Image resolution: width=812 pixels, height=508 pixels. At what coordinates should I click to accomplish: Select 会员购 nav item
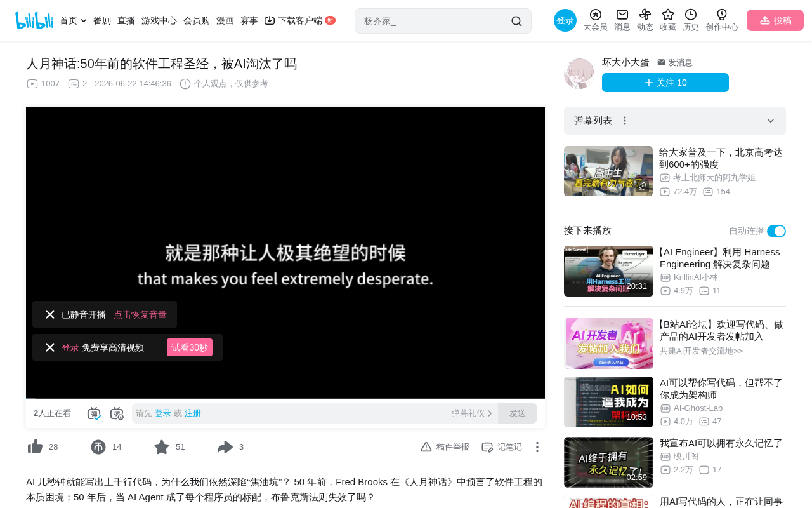(x=197, y=20)
